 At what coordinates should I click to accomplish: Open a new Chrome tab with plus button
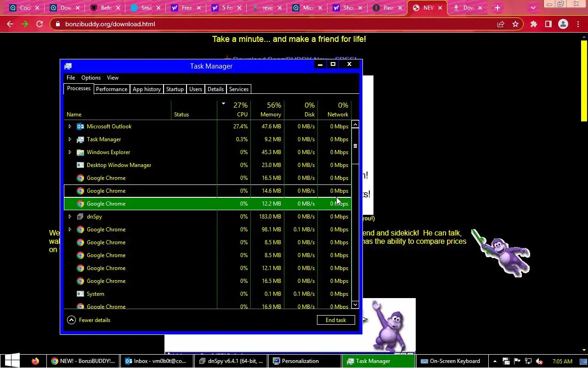pyautogui.click(x=497, y=8)
